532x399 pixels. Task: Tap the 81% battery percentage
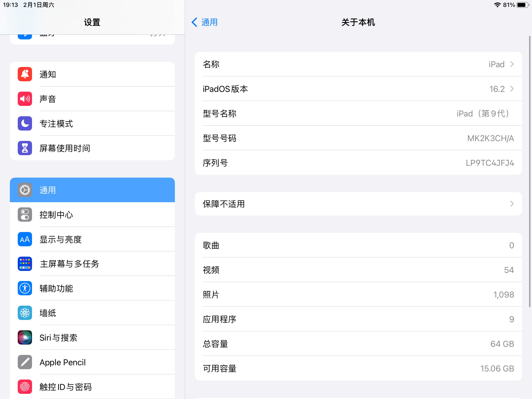click(509, 5)
